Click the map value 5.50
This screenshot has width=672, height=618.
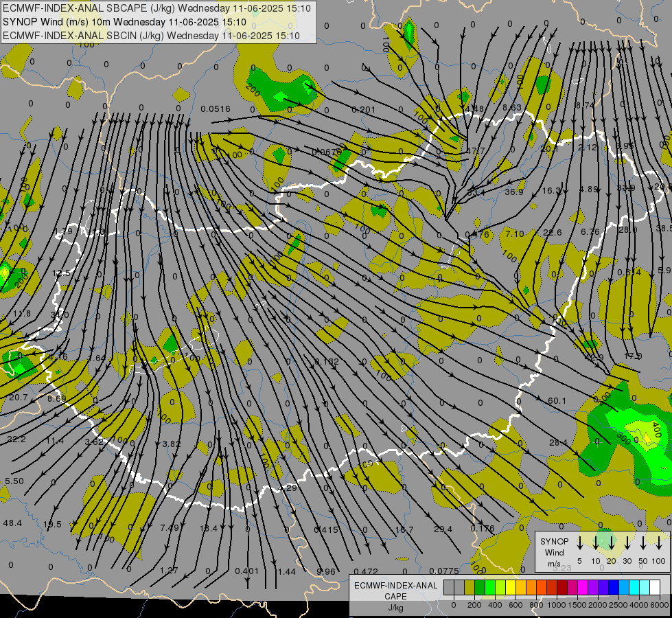coord(14,481)
